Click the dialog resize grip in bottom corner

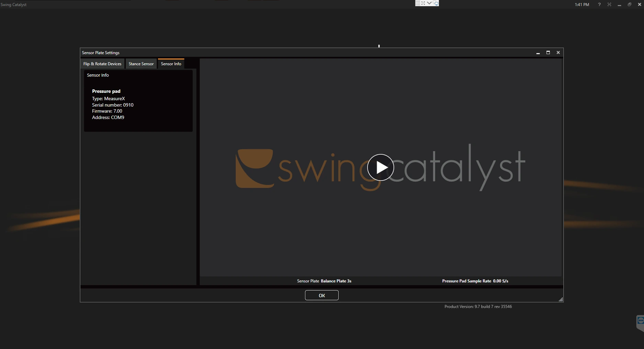pos(561,299)
